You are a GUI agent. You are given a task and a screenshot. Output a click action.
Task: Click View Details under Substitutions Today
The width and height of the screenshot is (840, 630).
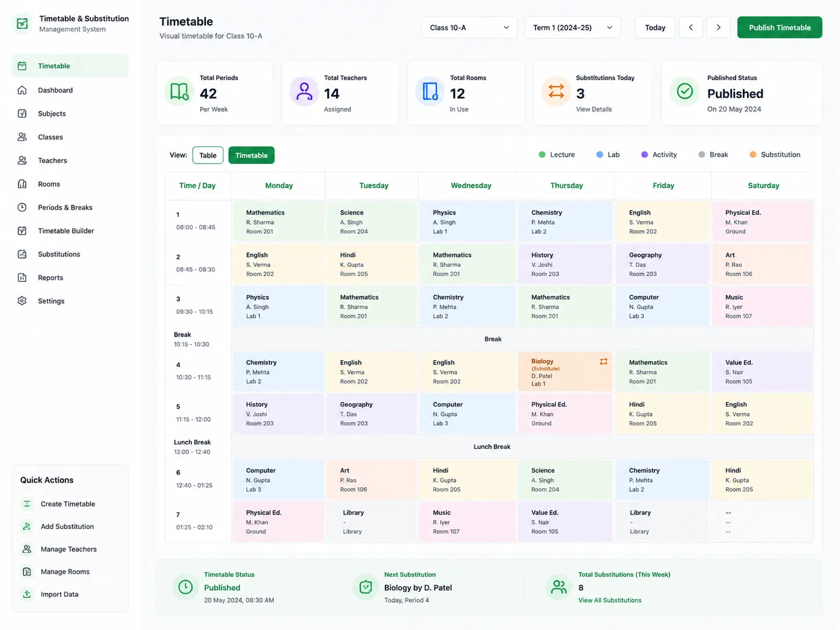[593, 109]
